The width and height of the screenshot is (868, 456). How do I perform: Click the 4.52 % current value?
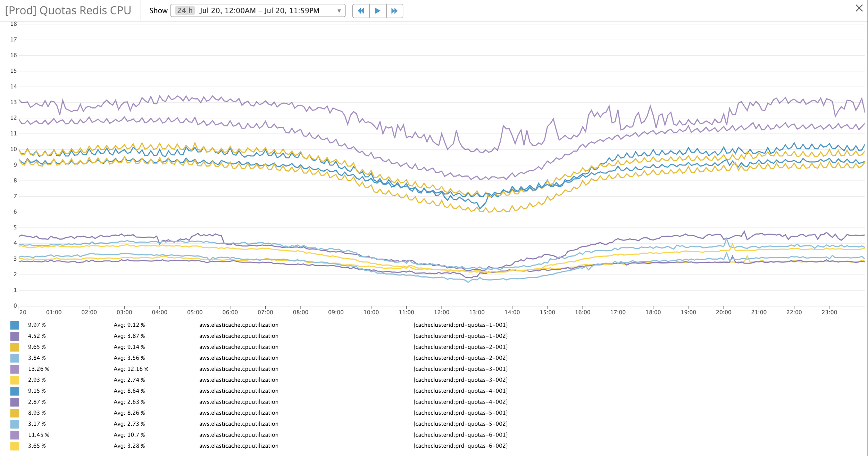click(37, 336)
